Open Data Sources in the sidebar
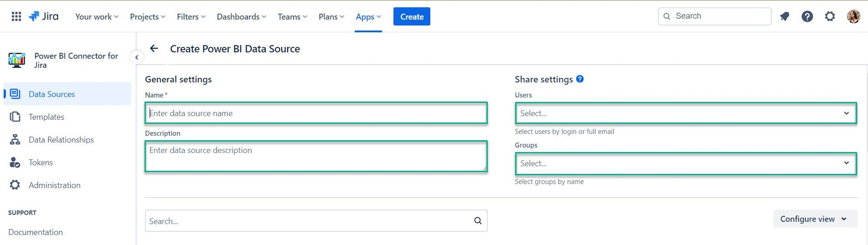This screenshot has width=868, height=245. (67, 94)
